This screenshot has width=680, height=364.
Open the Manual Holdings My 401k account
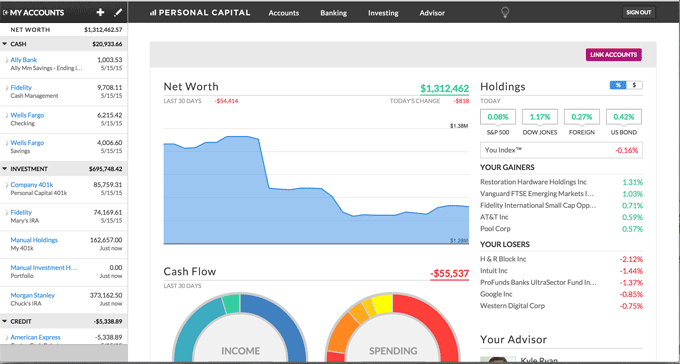point(34,240)
